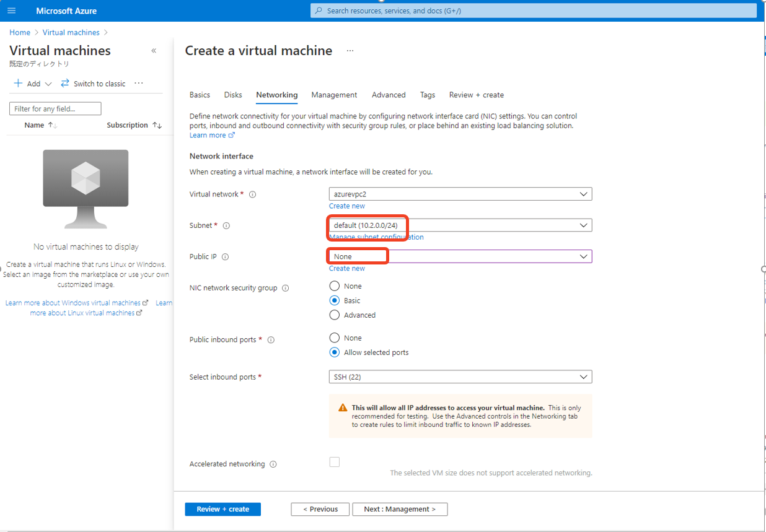Switch to the Management tab
Viewport: 766px width, 532px height.
click(x=334, y=95)
